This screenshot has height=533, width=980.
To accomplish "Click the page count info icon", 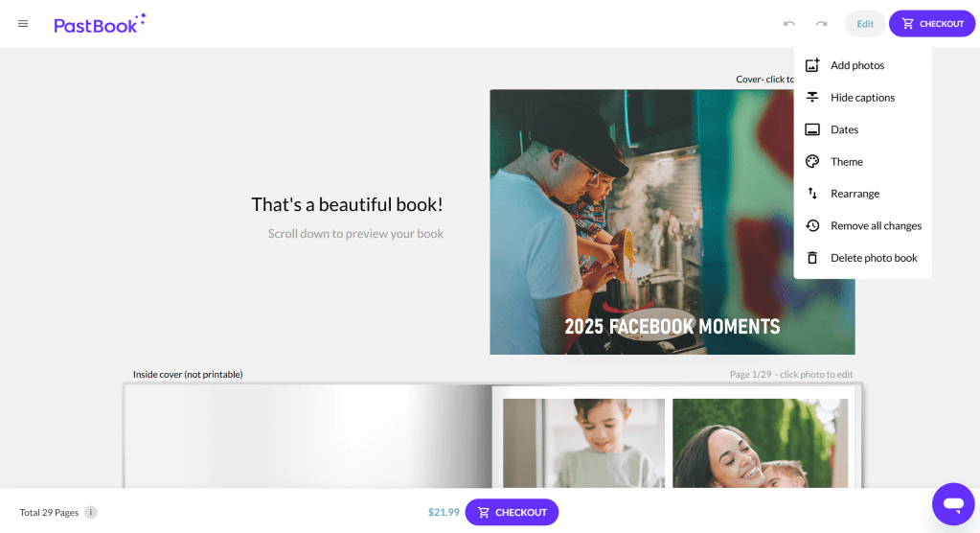I will coord(91,512).
